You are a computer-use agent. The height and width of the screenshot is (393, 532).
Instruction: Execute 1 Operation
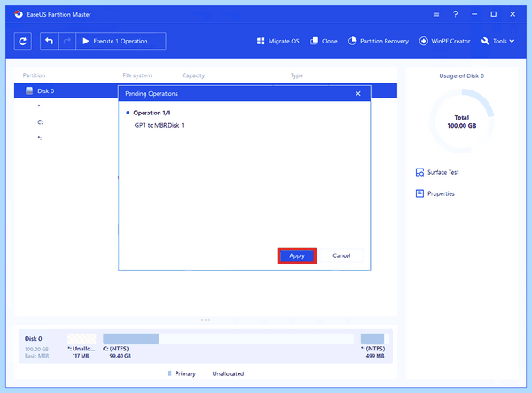(x=121, y=41)
